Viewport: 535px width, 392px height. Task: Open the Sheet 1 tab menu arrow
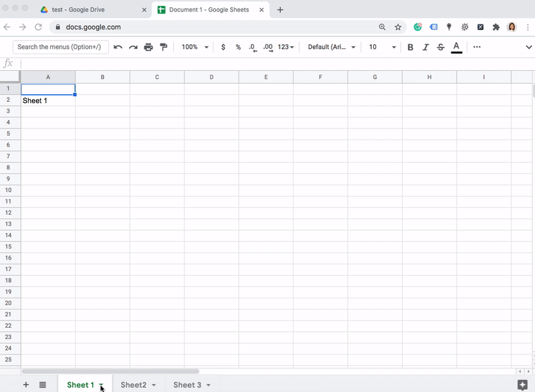click(x=100, y=385)
